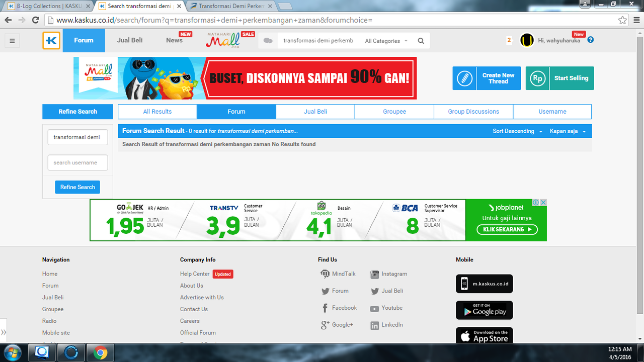Viewport: 644px width, 362px height.
Task: Click the cloud icon in search box
Action: pyautogui.click(x=268, y=41)
